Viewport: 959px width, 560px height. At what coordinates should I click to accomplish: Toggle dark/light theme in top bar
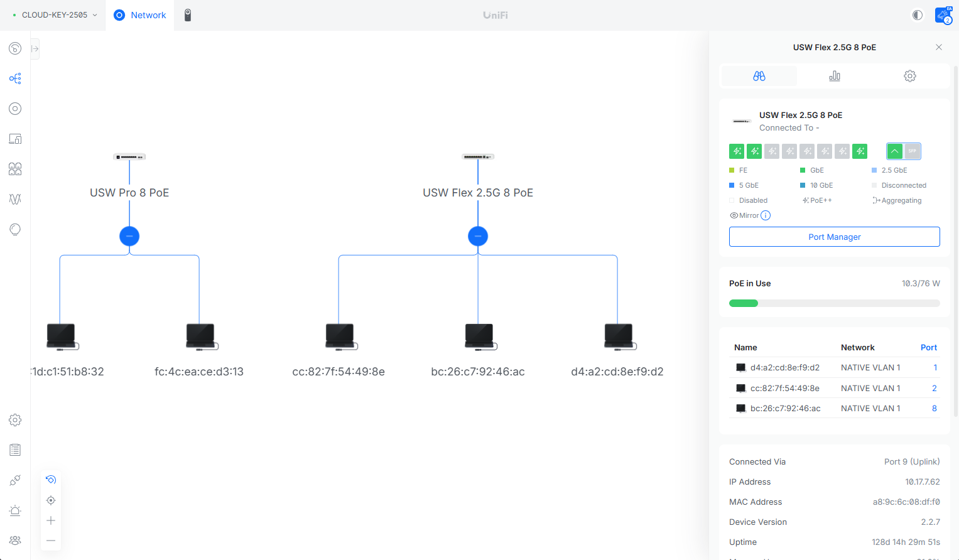[x=918, y=15]
